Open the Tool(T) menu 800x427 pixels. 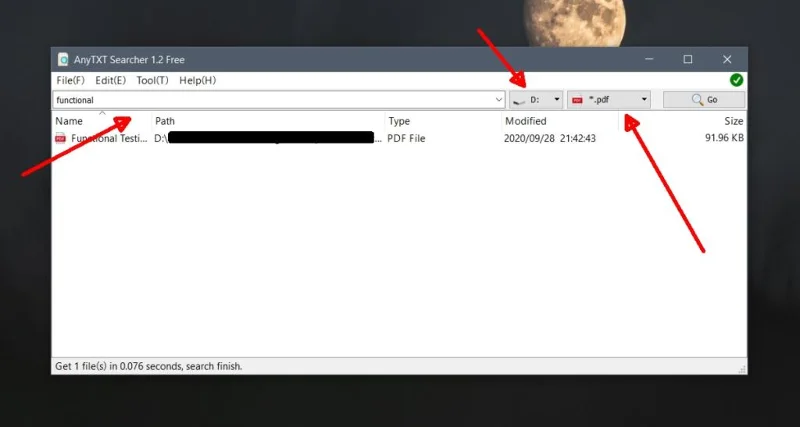point(152,81)
